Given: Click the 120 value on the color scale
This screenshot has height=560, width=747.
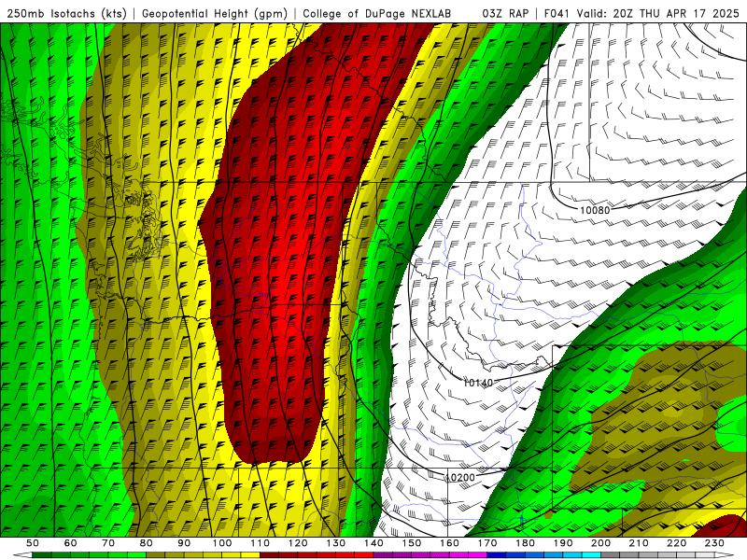Looking at the screenshot, I should (298, 543).
